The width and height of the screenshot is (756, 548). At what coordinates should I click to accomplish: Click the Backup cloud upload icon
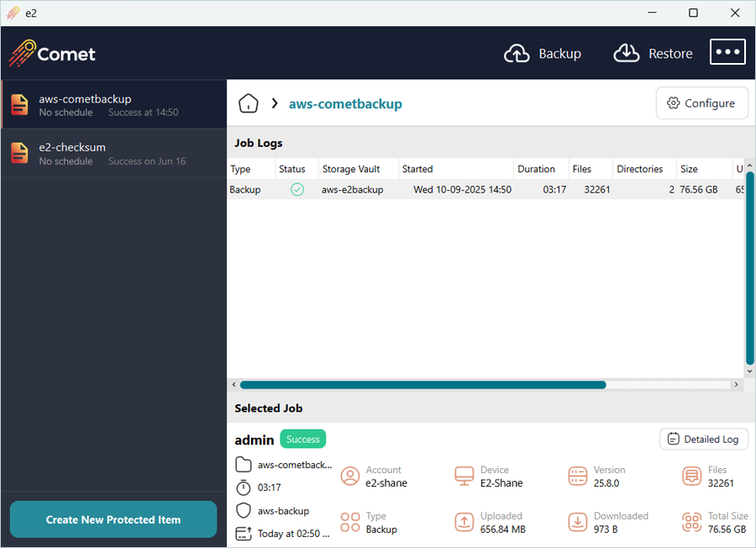pyautogui.click(x=517, y=54)
